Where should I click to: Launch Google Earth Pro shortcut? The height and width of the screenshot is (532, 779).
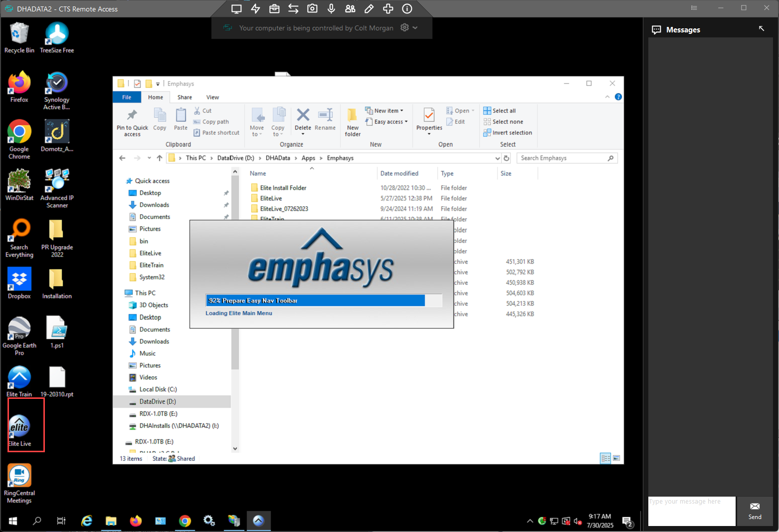click(x=19, y=337)
